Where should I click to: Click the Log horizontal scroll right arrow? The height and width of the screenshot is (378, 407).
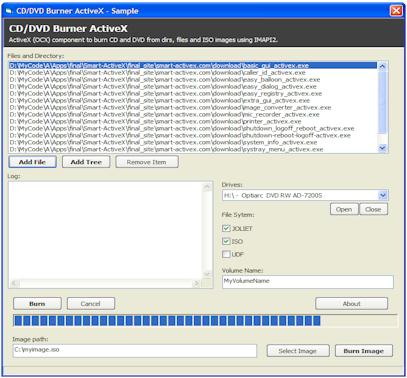(196, 283)
